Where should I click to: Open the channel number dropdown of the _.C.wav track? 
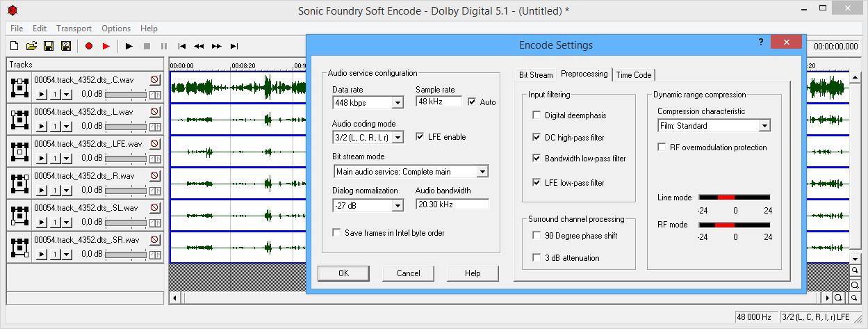(66, 94)
